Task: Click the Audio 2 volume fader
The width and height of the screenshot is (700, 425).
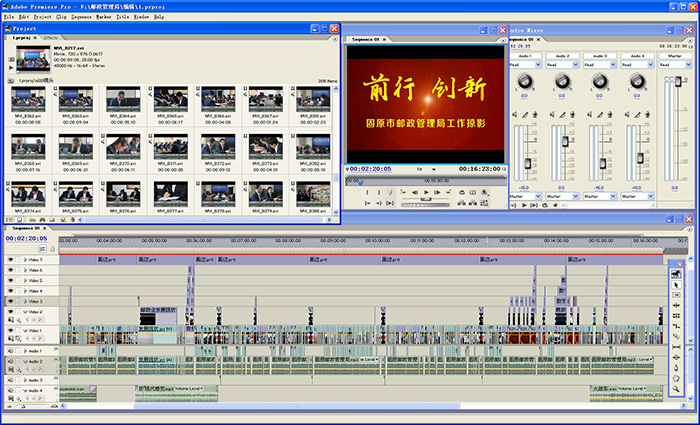Action: tap(567, 143)
